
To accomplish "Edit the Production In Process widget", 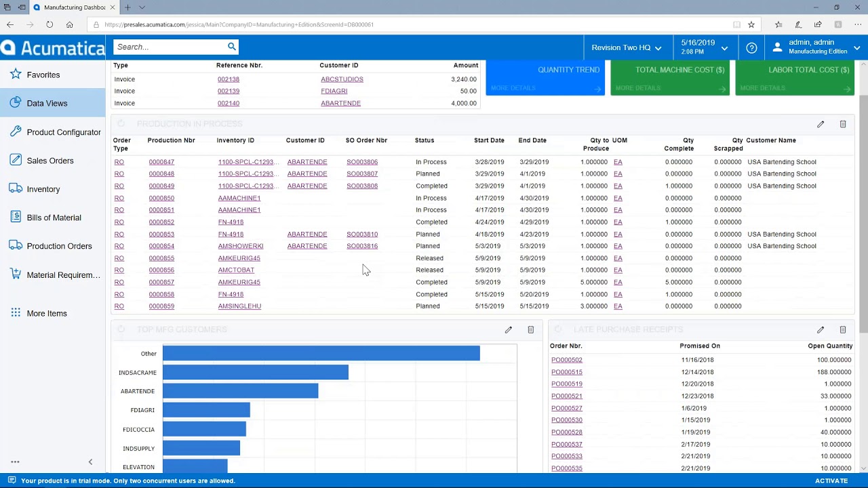I will click(821, 124).
